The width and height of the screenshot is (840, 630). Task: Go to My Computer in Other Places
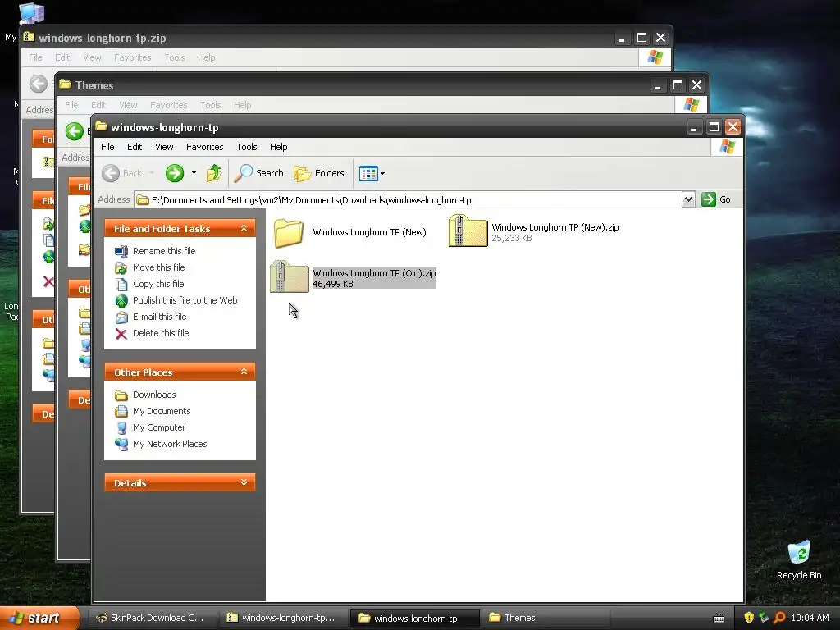pyautogui.click(x=159, y=427)
